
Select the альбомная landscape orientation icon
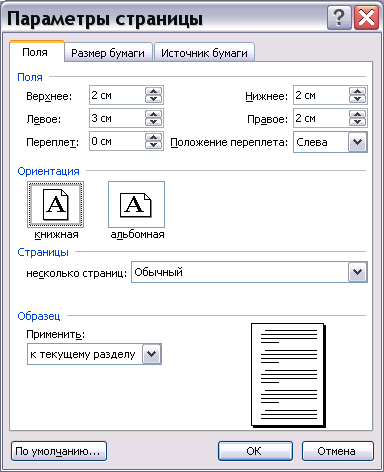coord(136,205)
